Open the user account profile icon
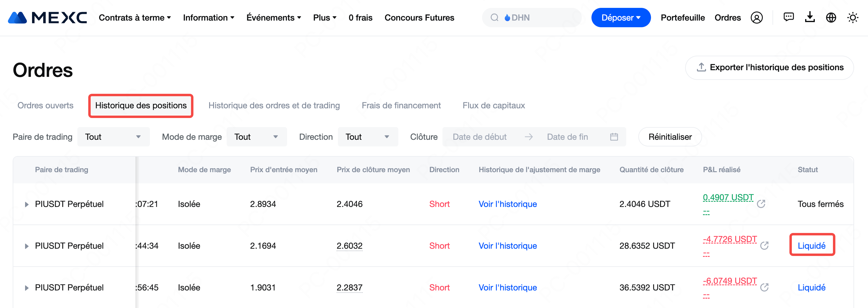 (756, 18)
